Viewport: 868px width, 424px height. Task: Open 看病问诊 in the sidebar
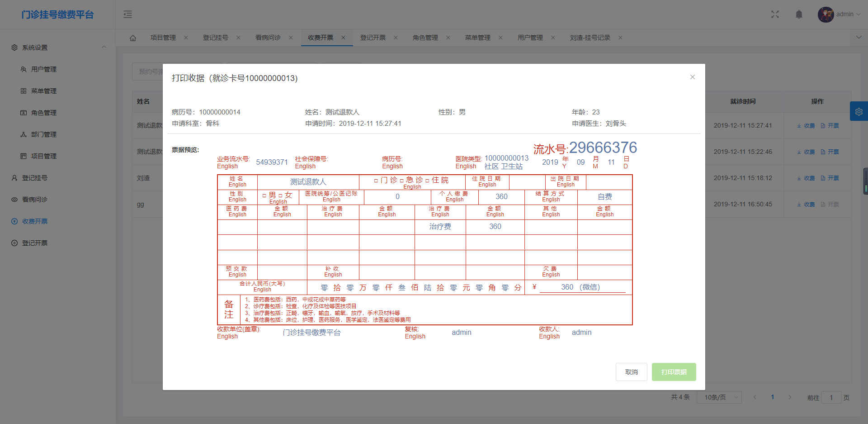click(58, 200)
